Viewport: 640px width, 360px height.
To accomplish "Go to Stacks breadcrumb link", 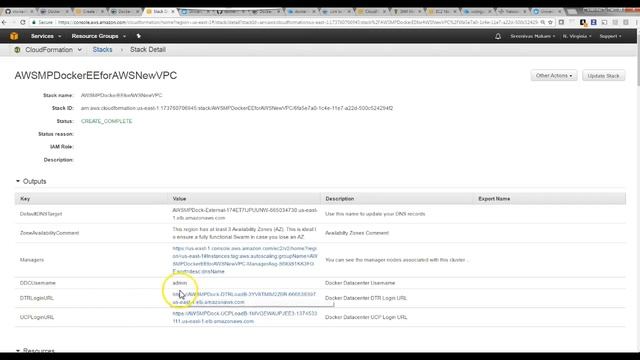I will (x=102, y=50).
